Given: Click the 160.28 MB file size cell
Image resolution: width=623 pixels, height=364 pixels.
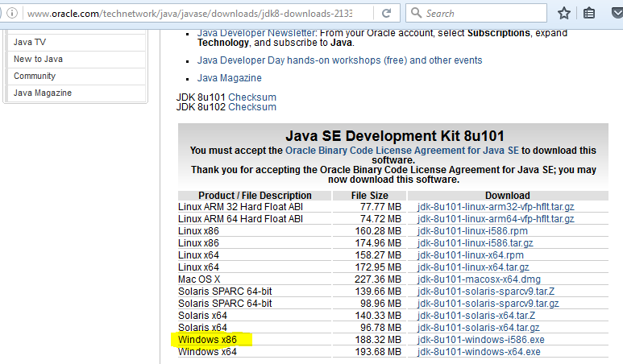Looking at the screenshot, I should coord(378,231).
